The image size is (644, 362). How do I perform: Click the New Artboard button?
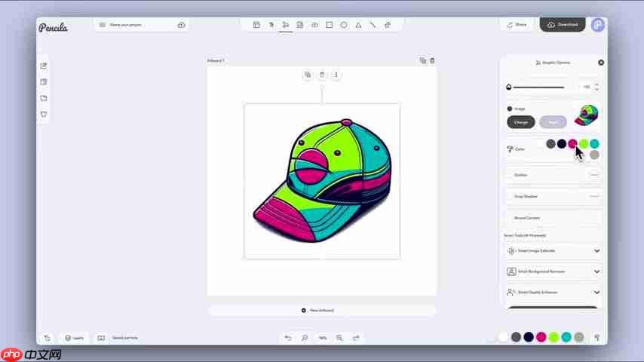click(x=321, y=310)
